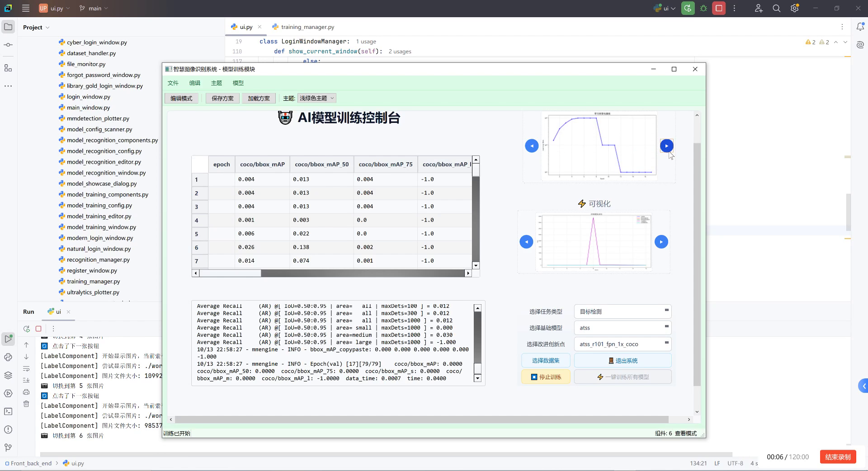This screenshot has width=868, height=471.
Task: Click the 保存方案 button
Action: (x=222, y=98)
